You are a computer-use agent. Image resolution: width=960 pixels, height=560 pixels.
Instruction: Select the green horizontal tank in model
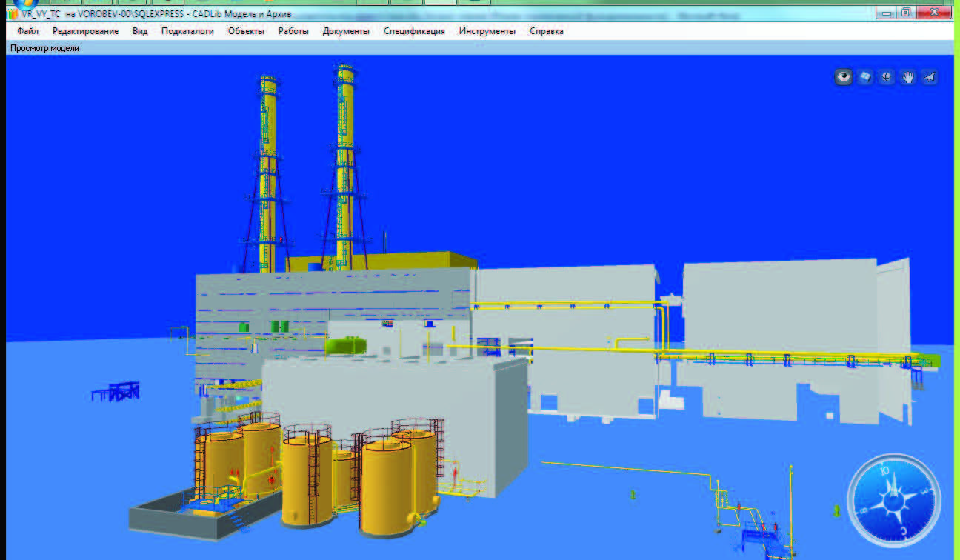pos(346,344)
